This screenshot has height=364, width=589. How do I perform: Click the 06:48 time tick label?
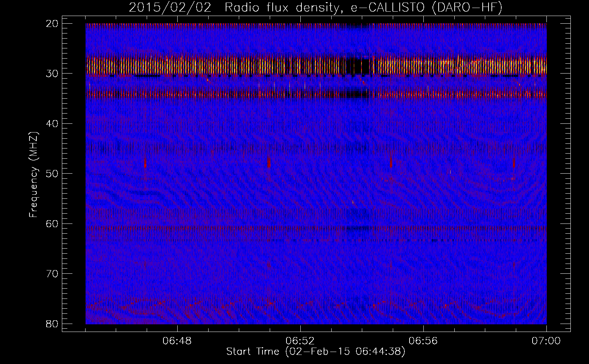pyautogui.click(x=177, y=341)
